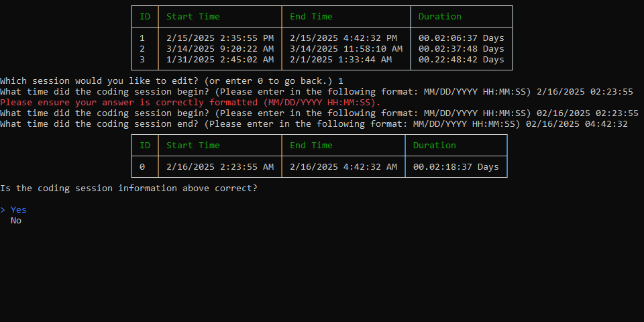This screenshot has width=644, height=322.
Task: Select the "No" confirmation option
Action: point(16,221)
